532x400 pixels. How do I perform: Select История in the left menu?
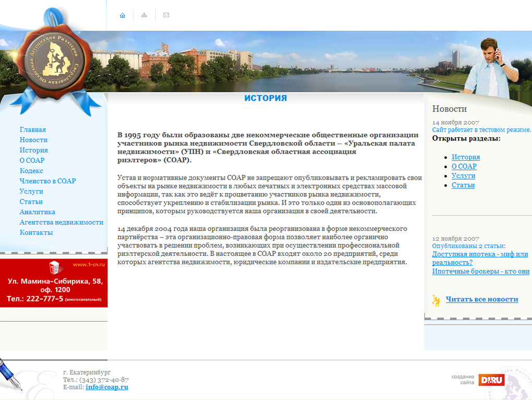[34, 150]
